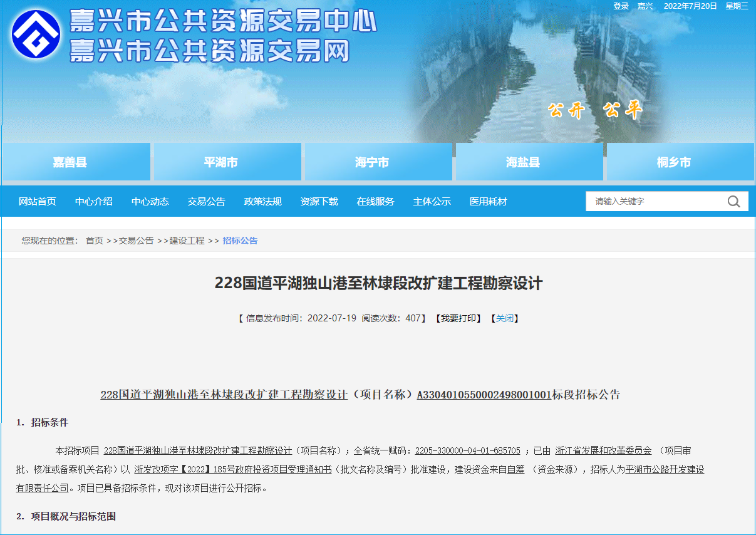Go to 交易公告 in navigation menu
This screenshot has width=756, height=535.
207,202
